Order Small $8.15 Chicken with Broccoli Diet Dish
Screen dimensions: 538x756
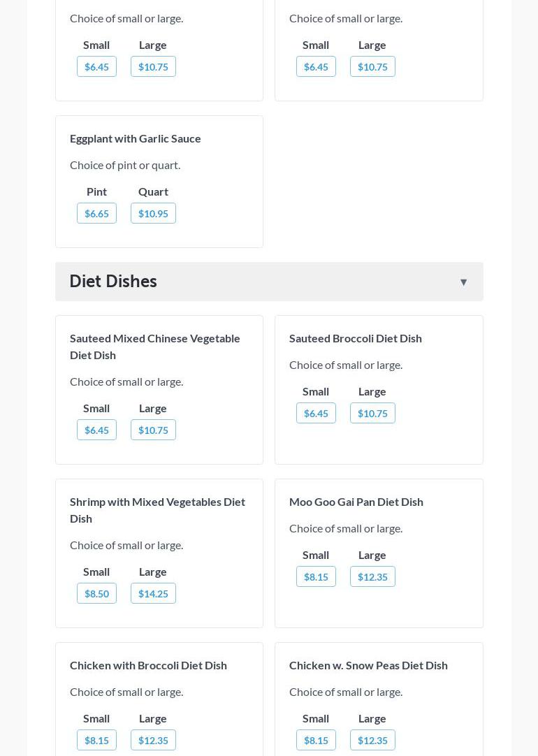[96, 740]
